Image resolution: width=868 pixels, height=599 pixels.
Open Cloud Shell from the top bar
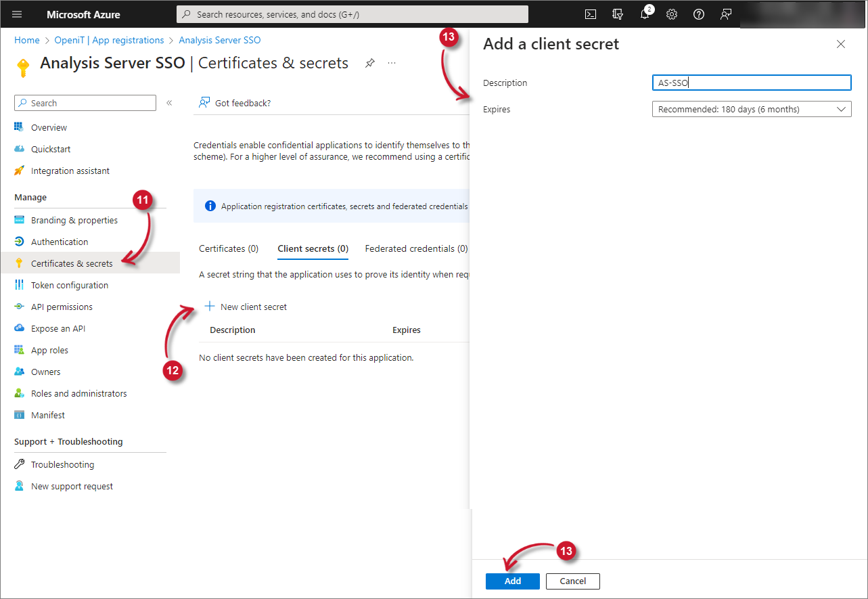coord(590,14)
